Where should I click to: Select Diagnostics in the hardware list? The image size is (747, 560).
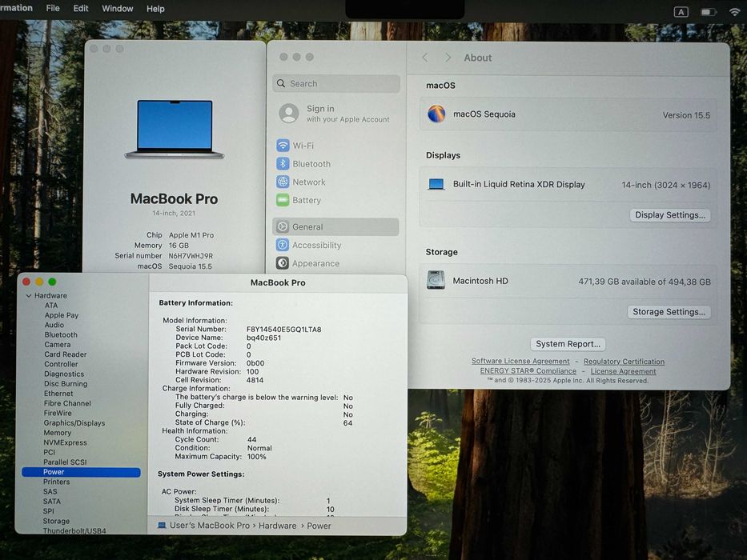coord(64,374)
